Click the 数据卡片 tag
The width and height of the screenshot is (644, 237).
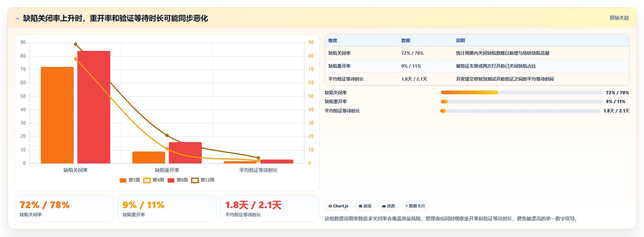(x=415, y=206)
